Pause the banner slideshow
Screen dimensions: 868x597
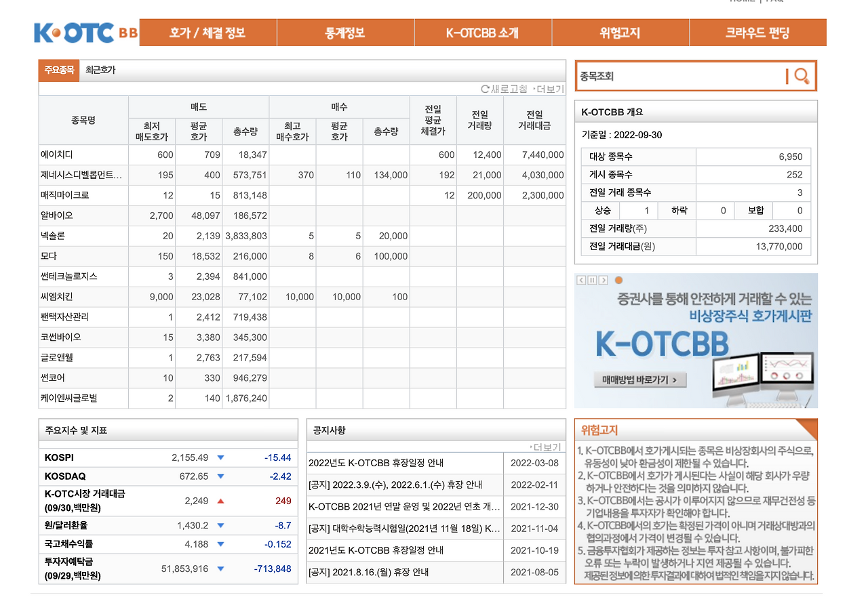(592, 279)
